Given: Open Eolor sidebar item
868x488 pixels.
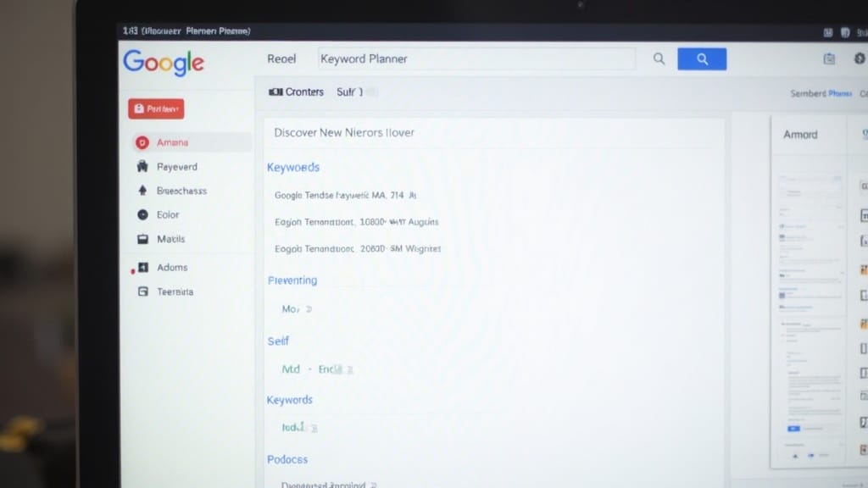Looking at the screenshot, I should pos(168,214).
